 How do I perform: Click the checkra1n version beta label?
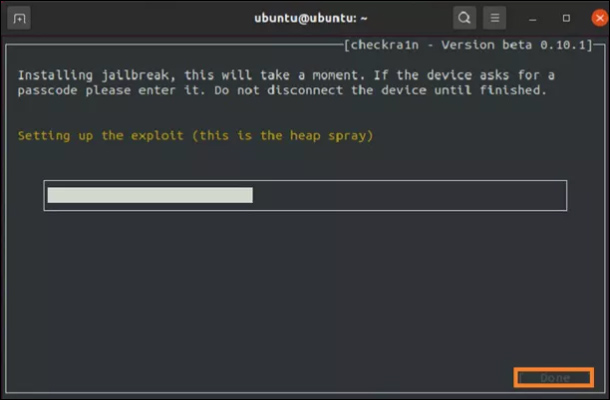[x=470, y=46]
